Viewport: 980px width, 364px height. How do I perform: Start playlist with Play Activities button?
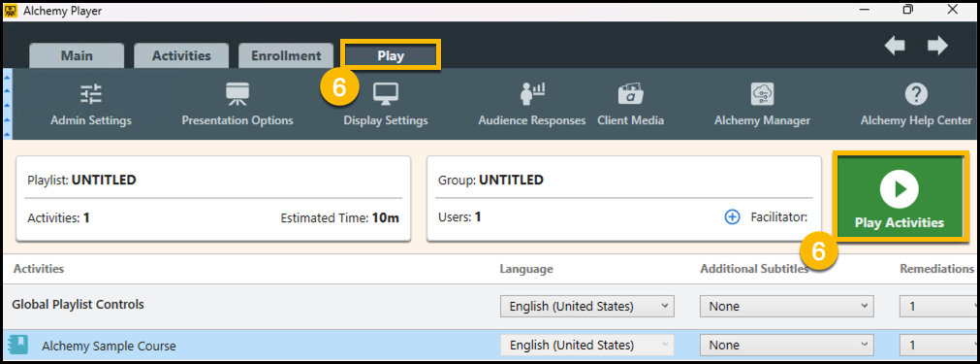coord(900,196)
